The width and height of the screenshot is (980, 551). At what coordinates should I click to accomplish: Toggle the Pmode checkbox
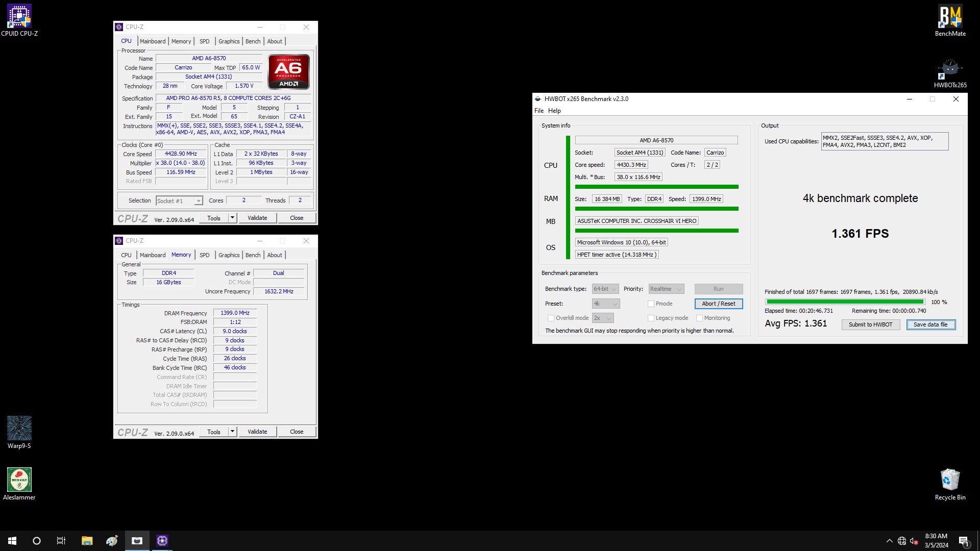[651, 304]
